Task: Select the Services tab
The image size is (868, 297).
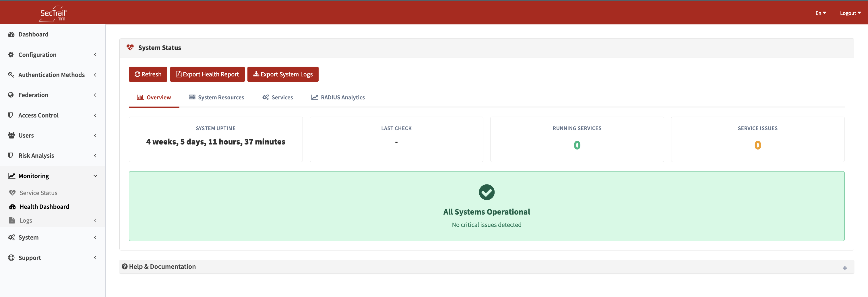Action: tap(278, 97)
